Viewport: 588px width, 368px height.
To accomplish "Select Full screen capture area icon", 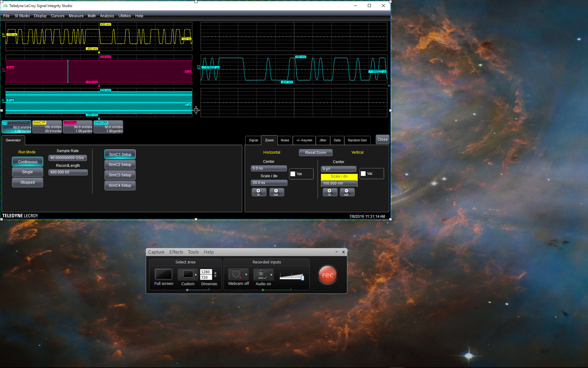I will tap(164, 274).
